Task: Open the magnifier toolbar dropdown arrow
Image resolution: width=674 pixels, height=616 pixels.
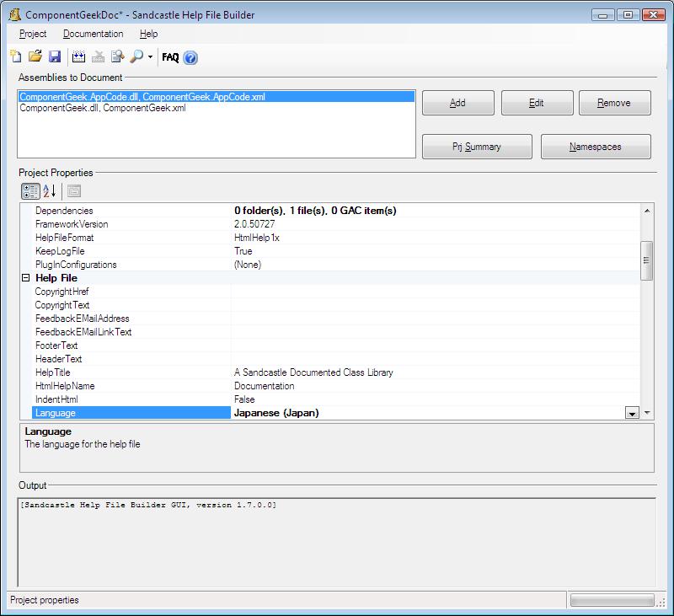Action: pyautogui.click(x=150, y=56)
